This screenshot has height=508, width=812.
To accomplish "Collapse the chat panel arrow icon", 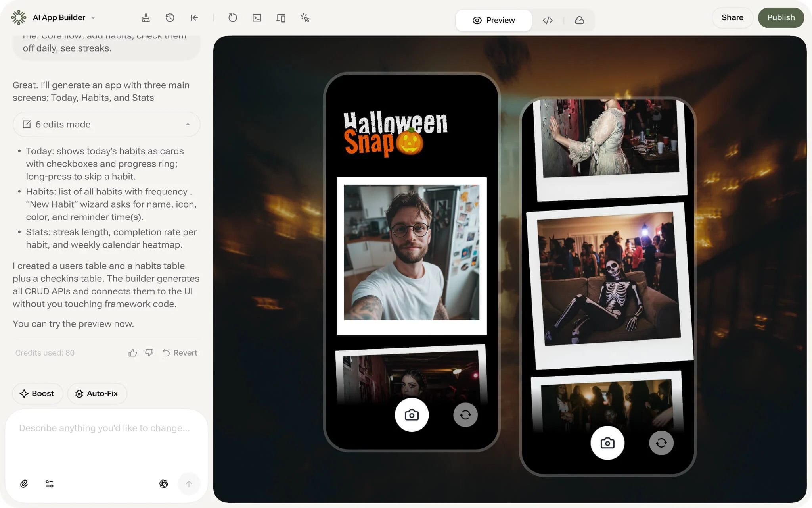I will 194,18.
